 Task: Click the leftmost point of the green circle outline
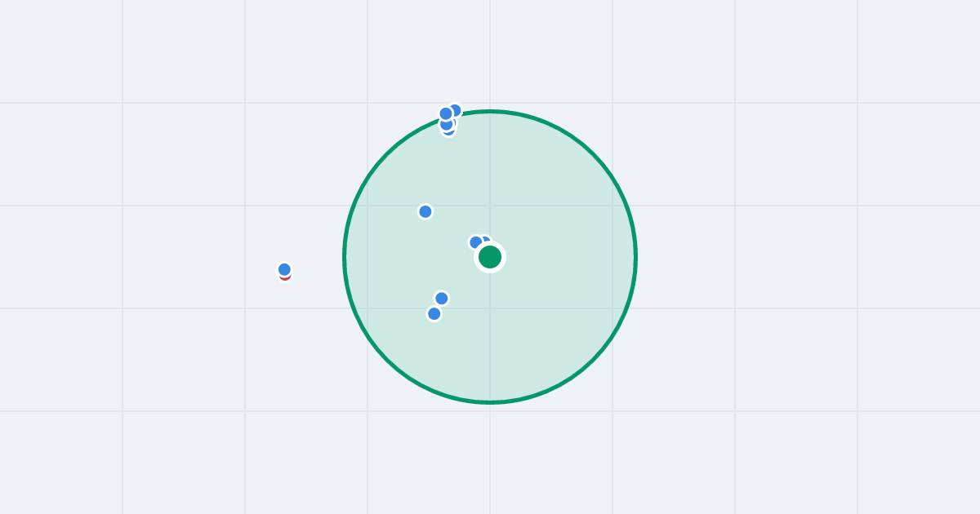click(344, 257)
